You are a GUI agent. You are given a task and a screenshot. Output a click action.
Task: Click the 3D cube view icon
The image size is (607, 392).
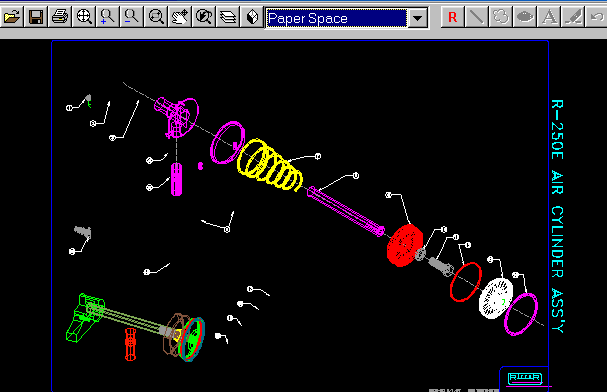coord(252,17)
